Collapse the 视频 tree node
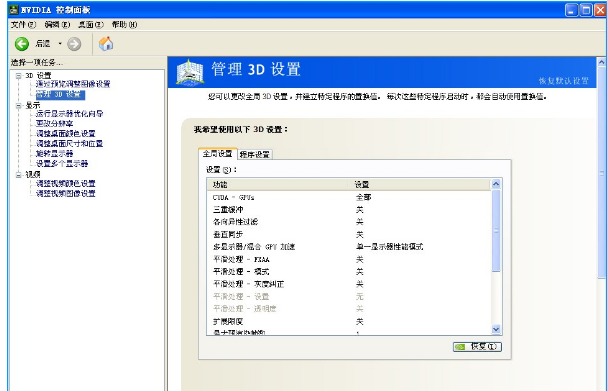 (18, 175)
